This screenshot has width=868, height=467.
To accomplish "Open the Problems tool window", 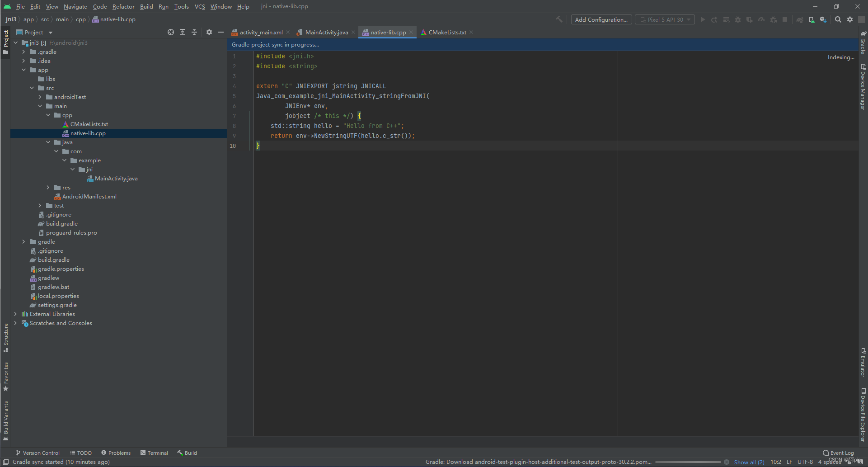I will click(x=116, y=453).
